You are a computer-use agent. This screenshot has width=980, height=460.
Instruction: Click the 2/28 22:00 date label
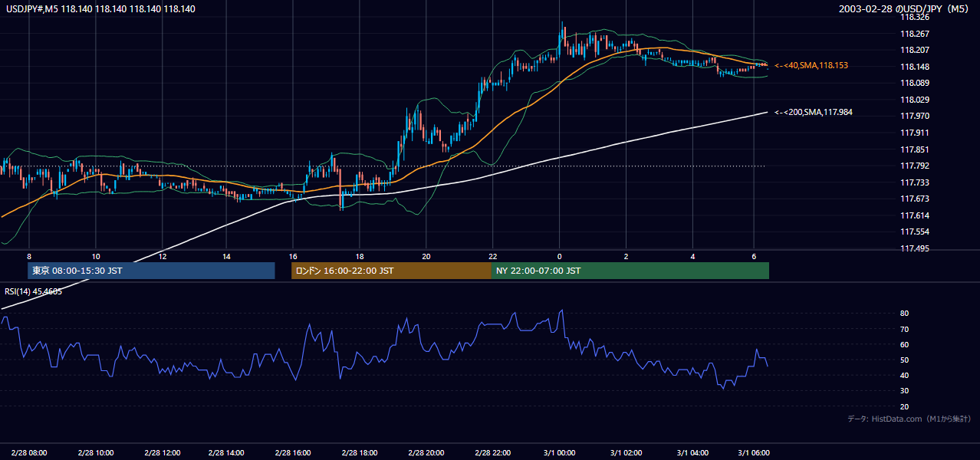point(493,453)
